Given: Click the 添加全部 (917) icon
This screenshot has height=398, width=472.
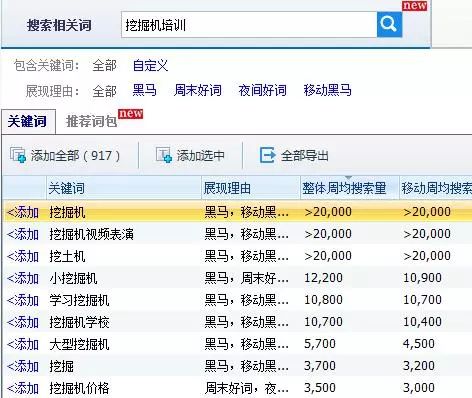Looking at the screenshot, I should coord(18,155).
